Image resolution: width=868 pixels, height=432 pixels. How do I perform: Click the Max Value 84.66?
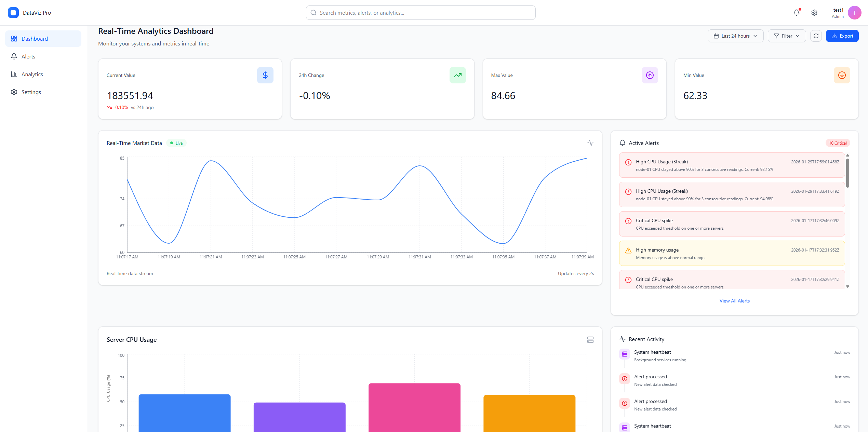503,96
